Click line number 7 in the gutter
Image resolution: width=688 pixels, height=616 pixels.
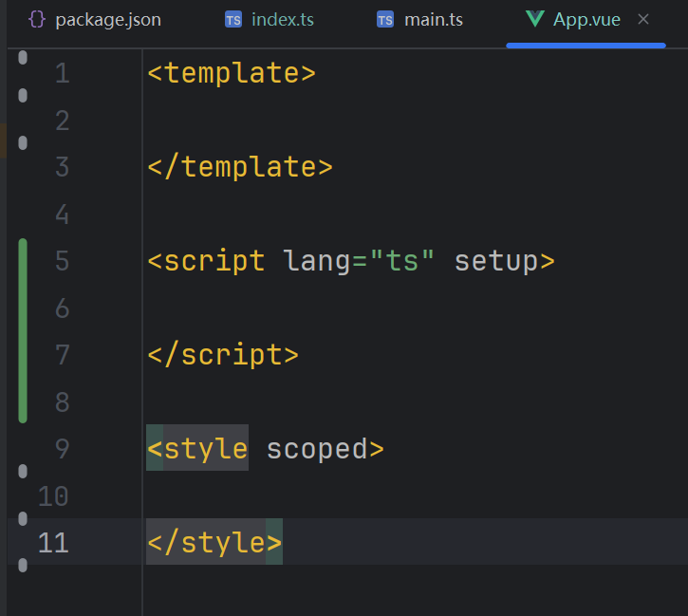63,355
